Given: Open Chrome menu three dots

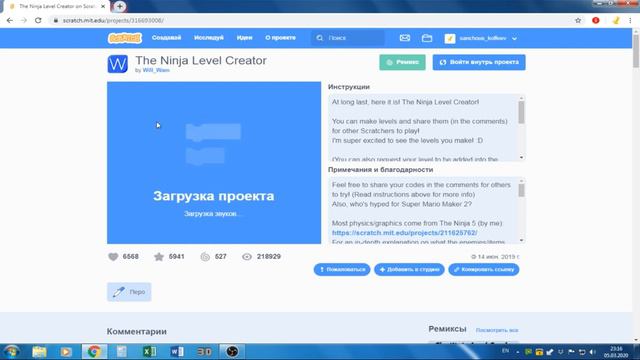Looking at the screenshot, I should tap(631, 20).
